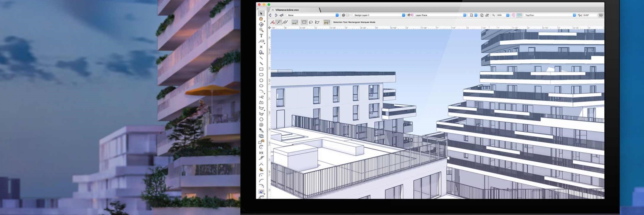Select the Mirror tool
Screen dimensions: 644x215
(261, 153)
